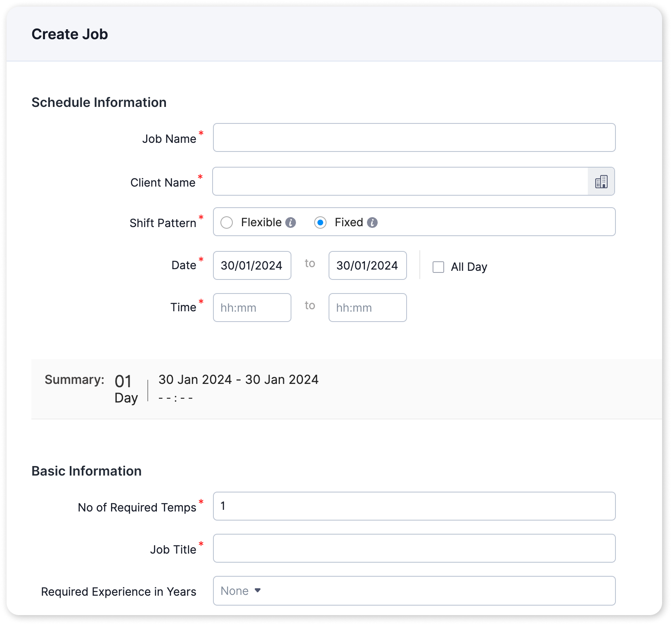Open the start date picker field
This screenshot has height=625, width=672.
point(252,265)
